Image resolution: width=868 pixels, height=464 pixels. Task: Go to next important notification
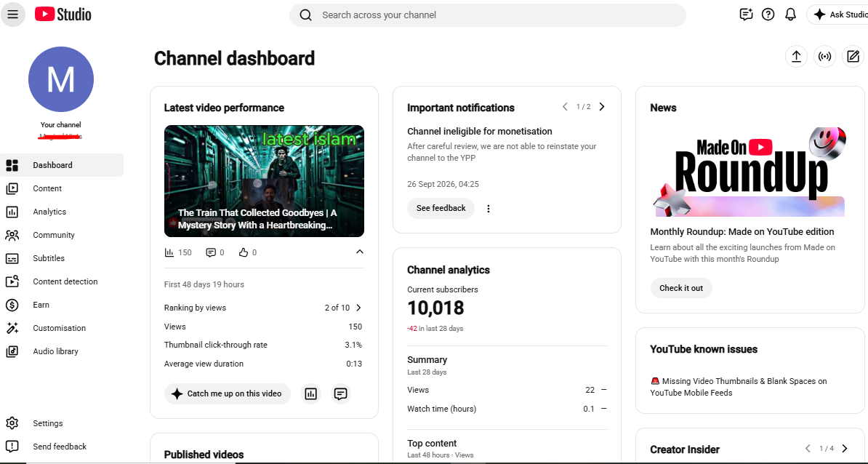[x=602, y=107]
